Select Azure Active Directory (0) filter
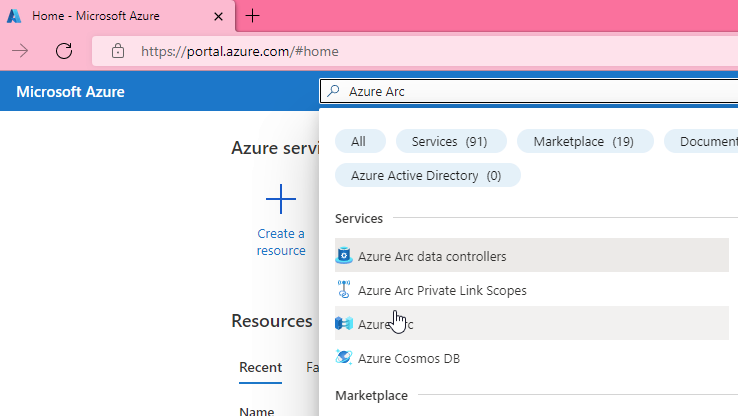738x416 pixels. click(427, 175)
